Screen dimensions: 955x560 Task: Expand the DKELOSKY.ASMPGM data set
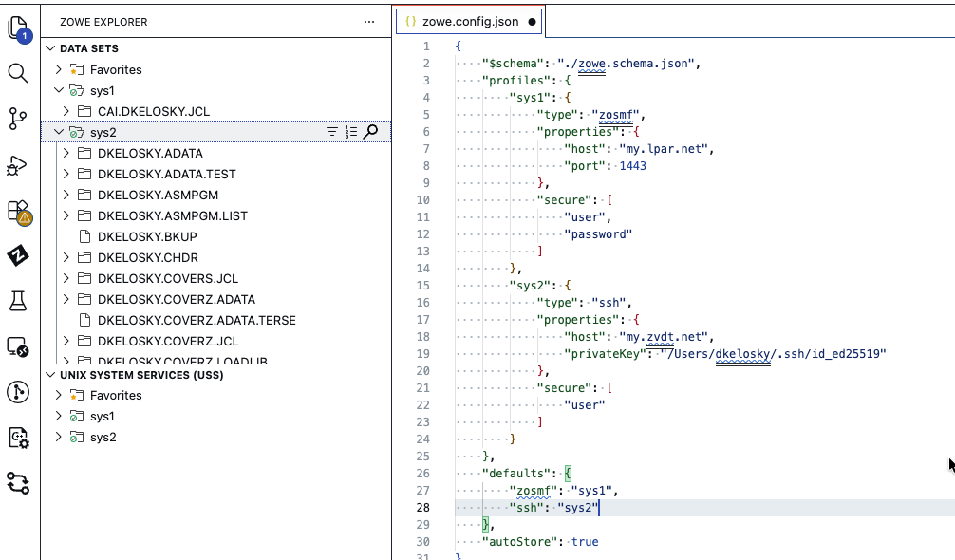pos(66,195)
